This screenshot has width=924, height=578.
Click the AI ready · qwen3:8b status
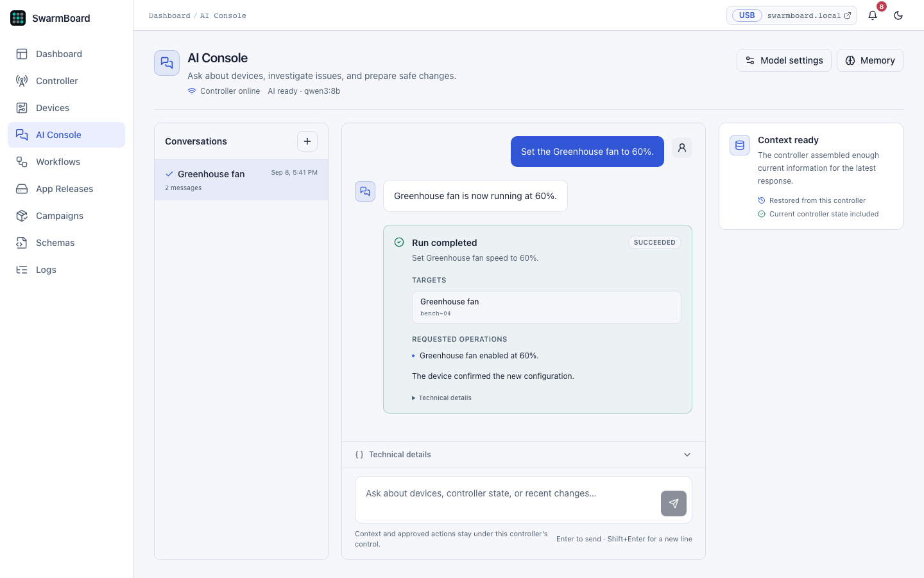pyautogui.click(x=304, y=91)
